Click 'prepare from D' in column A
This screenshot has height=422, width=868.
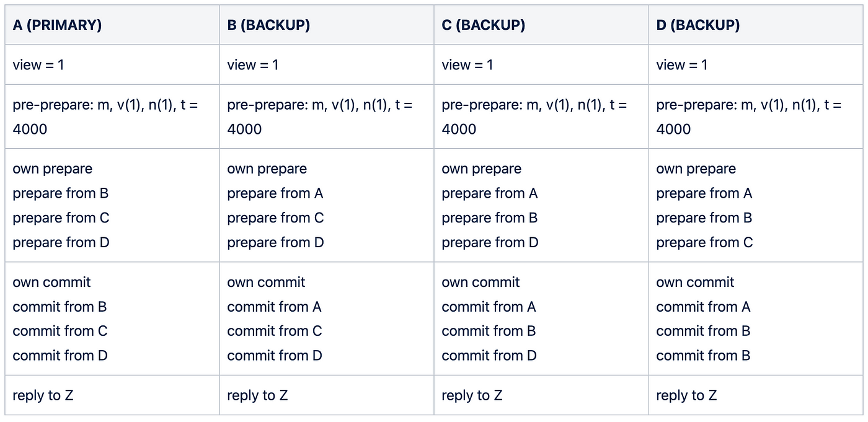[61, 242]
